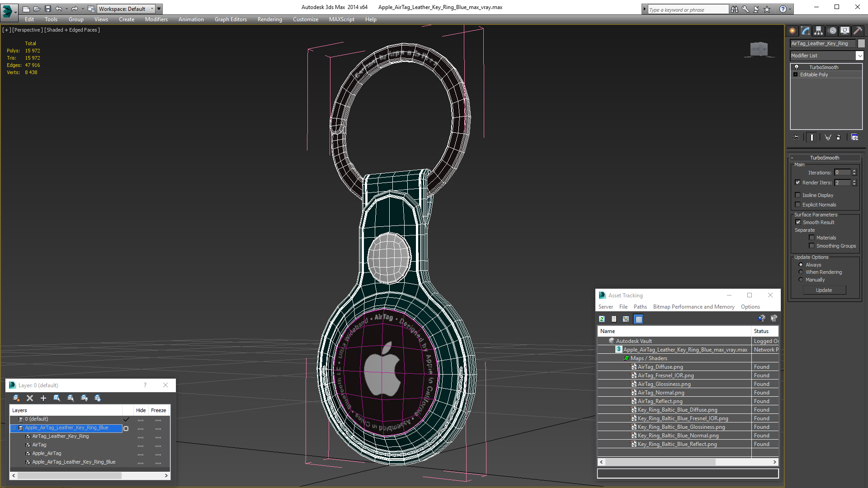Image resolution: width=868 pixels, height=488 pixels.
Task: Open the Workspace: Default dropdown
Action: [x=126, y=9]
